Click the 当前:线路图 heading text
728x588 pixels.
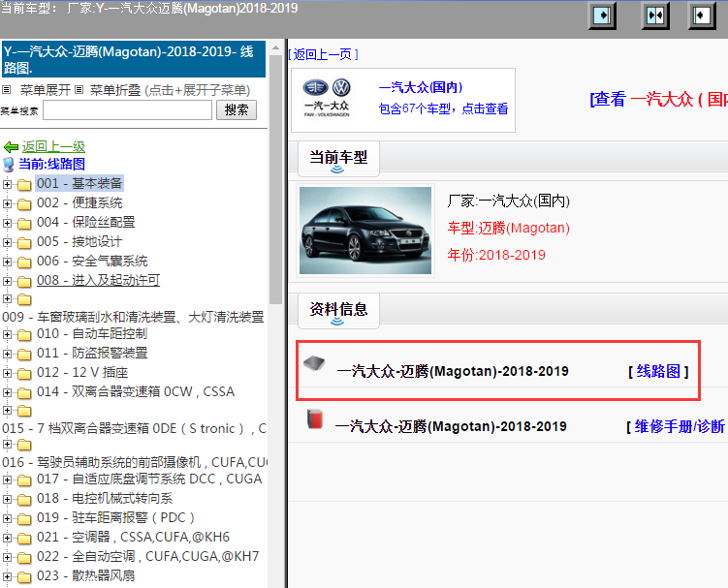point(51,165)
